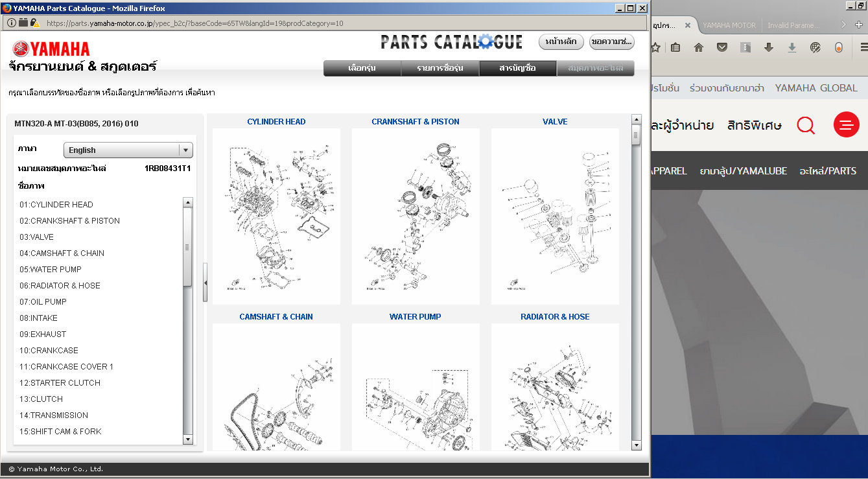Click the radiator and hose diagram thumbnail
Screen dimensions: 868x479
click(x=555, y=387)
